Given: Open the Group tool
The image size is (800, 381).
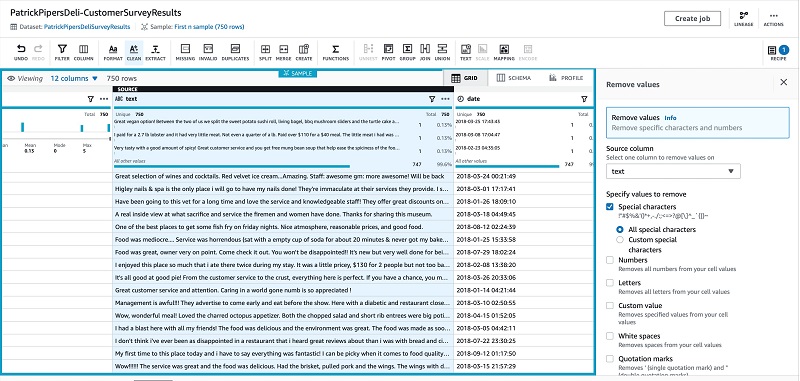Looking at the screenshot, I should click(407, 52).
